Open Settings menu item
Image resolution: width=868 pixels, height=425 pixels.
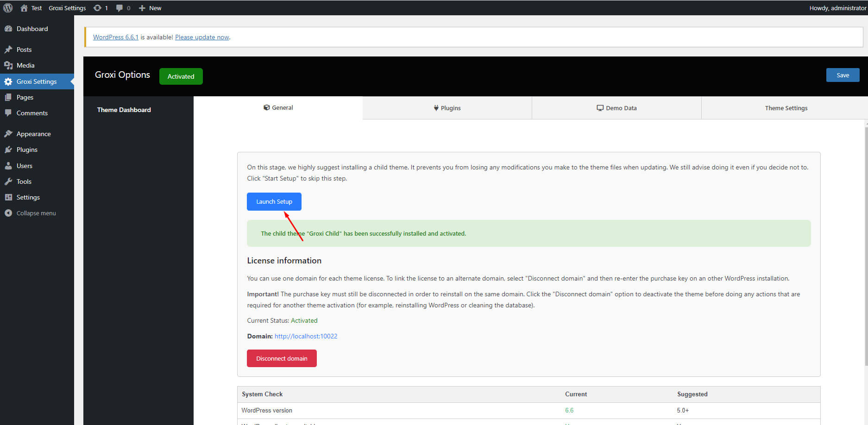click(x=37, y=197)
